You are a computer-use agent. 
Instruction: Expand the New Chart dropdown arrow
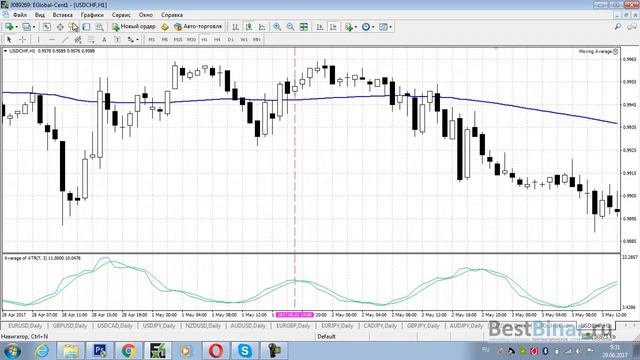tap(16, 27)
